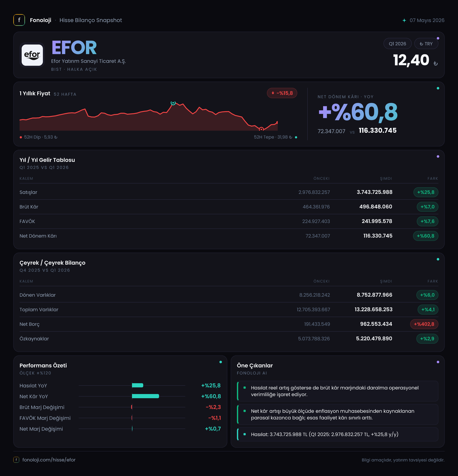Click the purple dot in Öne Çıkanlar card
The height and width of the screenshot is (476, 458).
click(x=438, y=362)
